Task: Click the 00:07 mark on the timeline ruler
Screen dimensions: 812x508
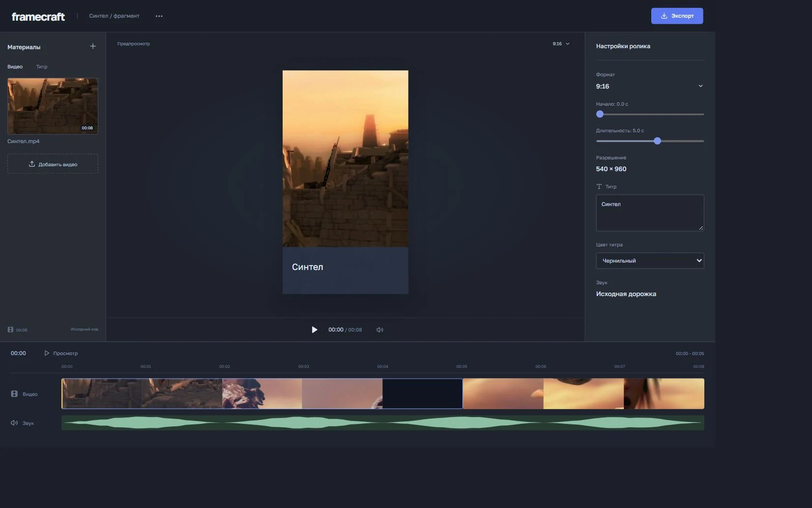Action: click(620, 366)
